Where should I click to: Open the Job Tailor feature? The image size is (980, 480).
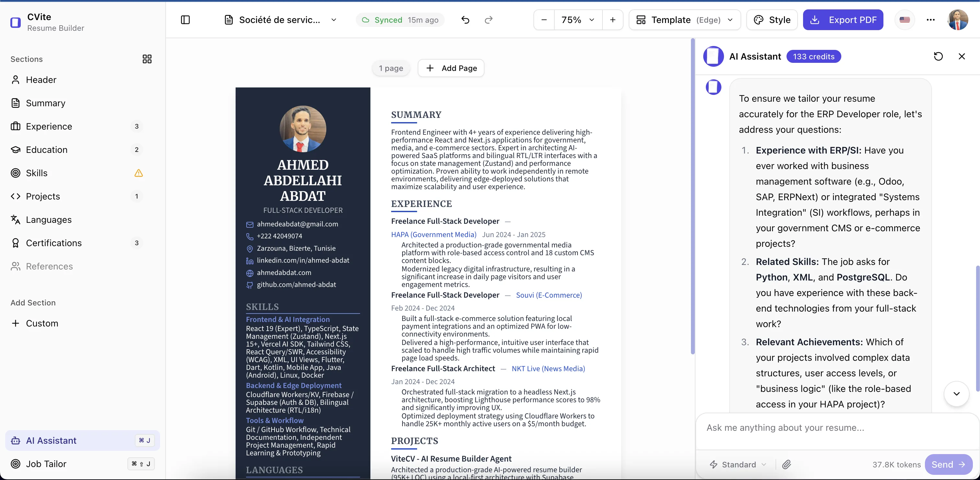46,464
